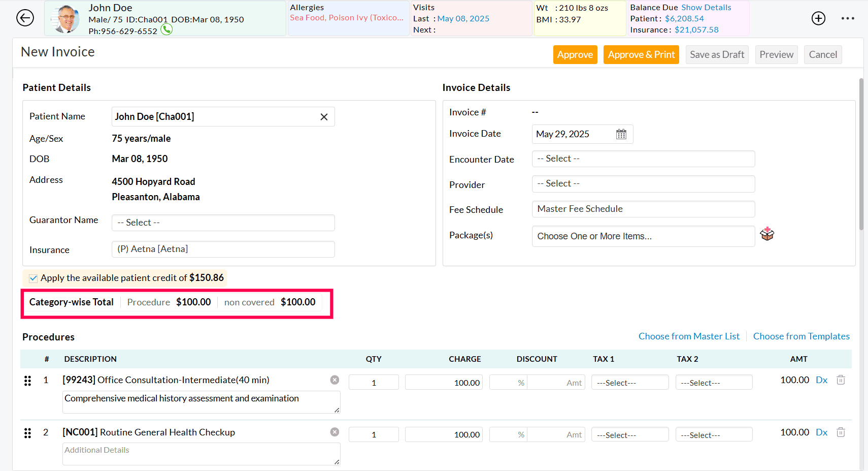The width and height of the screenshot is (868, 471).
Task: Open the Encounter Date select dropdown
Action: (x=643, y=159)
